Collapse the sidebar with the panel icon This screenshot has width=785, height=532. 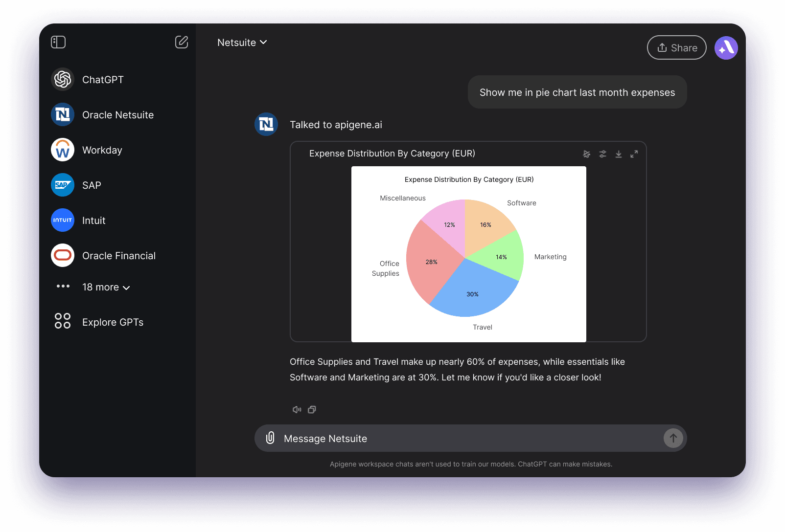[x=58, y=42]
